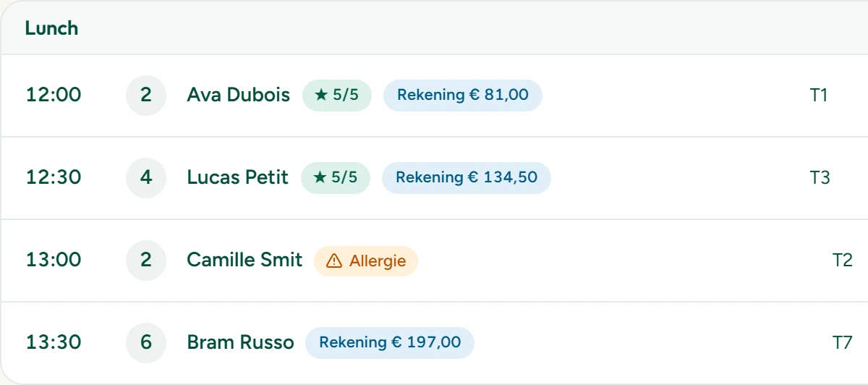The image size is (868, 385).
Task: Open the Rekening € 197,00 badge
Action: [390, 343]
